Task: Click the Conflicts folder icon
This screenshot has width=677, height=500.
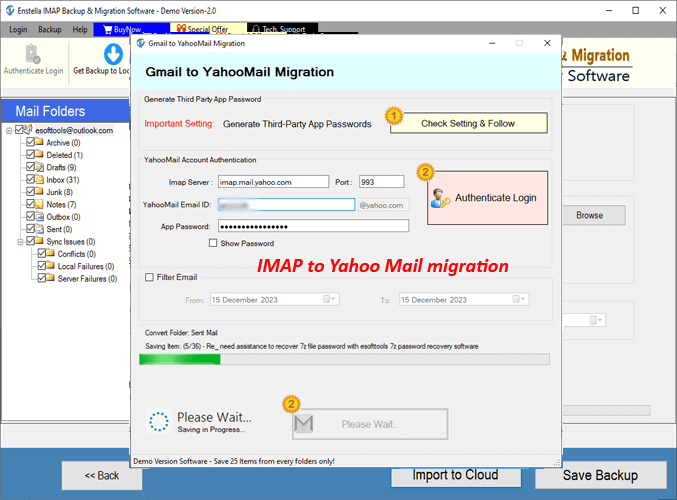Action: (x=51, y=253)
